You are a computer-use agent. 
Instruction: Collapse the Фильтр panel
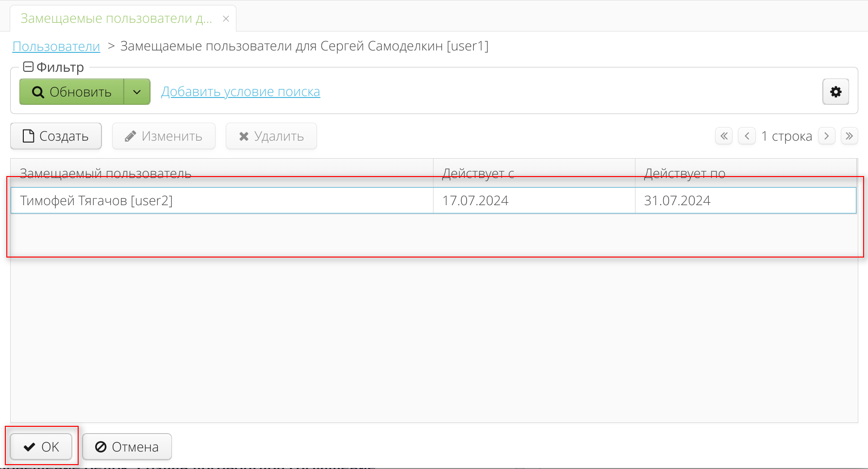click(28, 66)
